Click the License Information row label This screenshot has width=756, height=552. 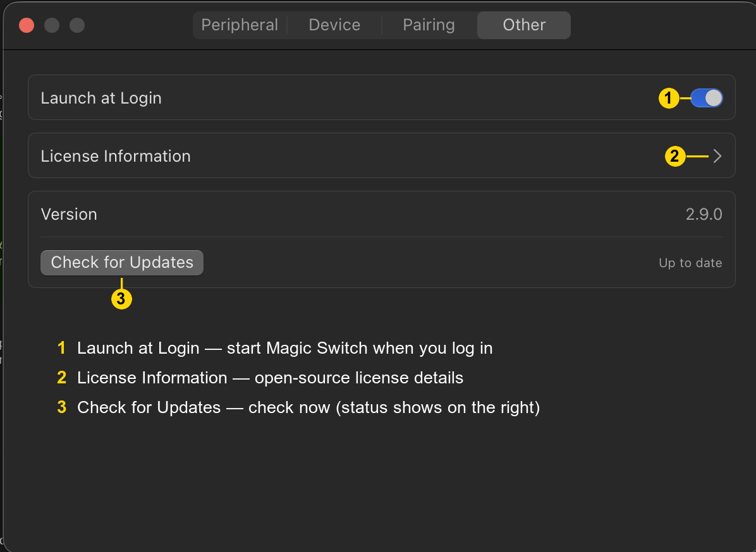[x=116, y=156]
